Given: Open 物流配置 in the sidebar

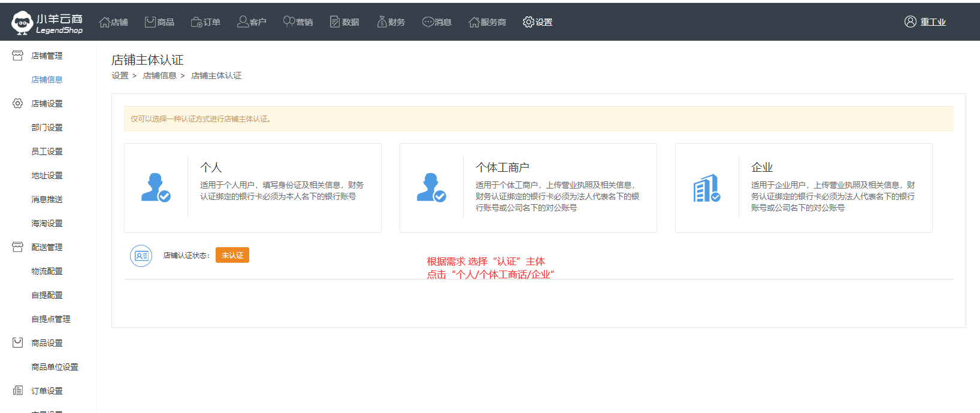Looking at the screenshot, I should pos(47,271).
